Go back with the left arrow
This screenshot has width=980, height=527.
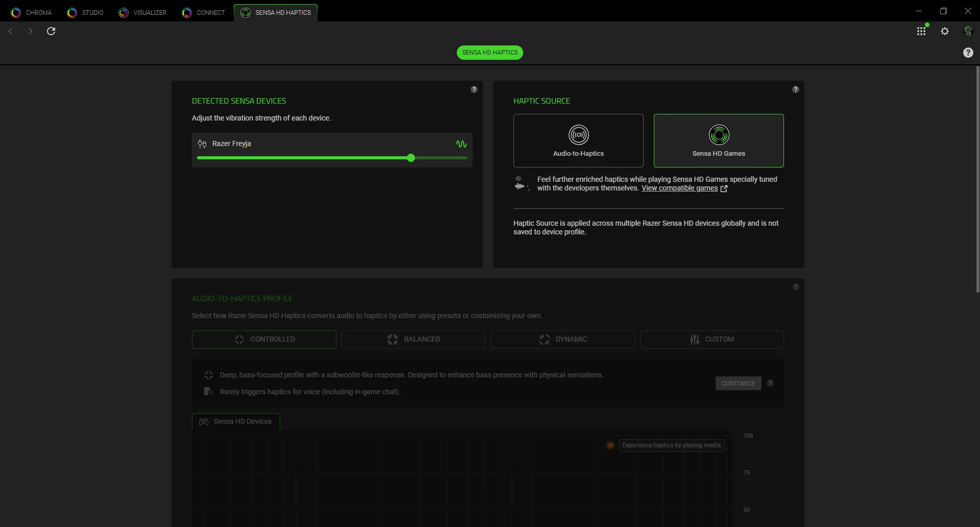tap(10, 32)
